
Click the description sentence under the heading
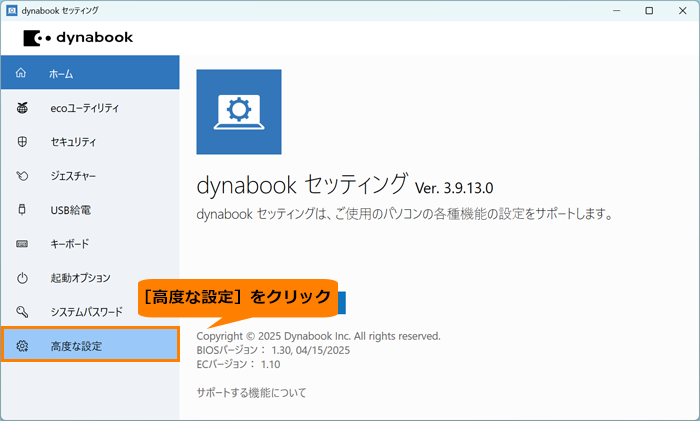404,214
